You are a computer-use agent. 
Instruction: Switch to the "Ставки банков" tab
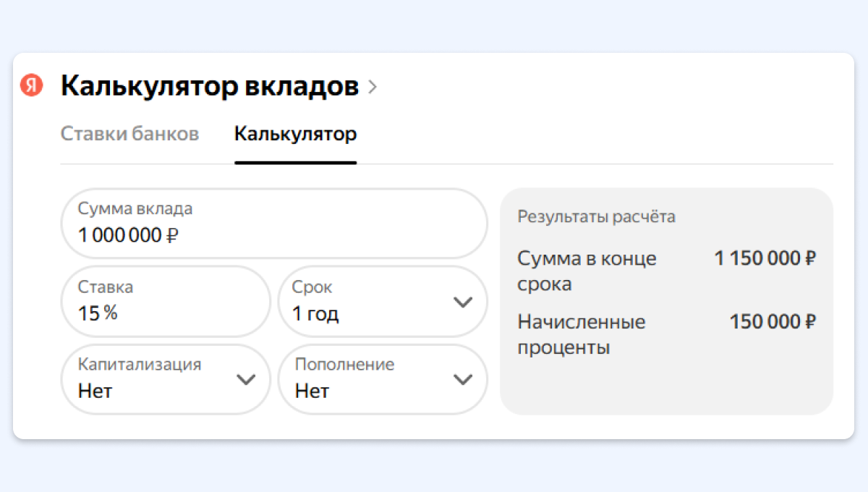click(129, 134)
